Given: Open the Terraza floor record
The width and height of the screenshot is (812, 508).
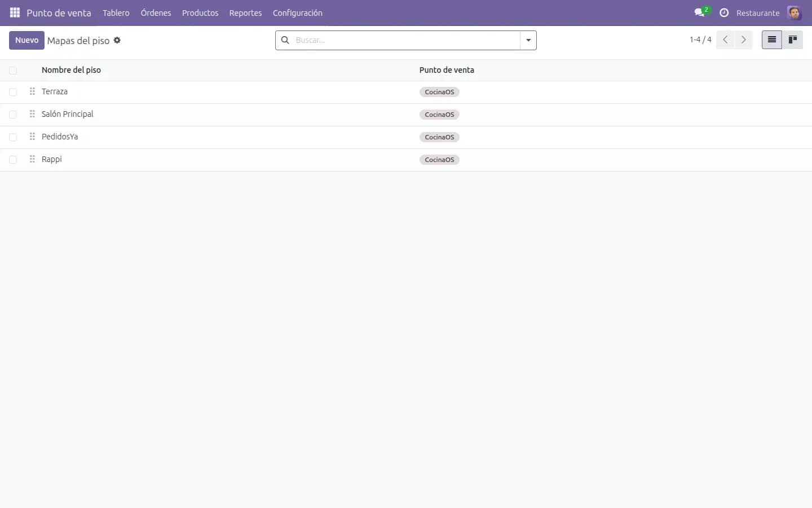Looking at the screenshot, I should [55, 91].
